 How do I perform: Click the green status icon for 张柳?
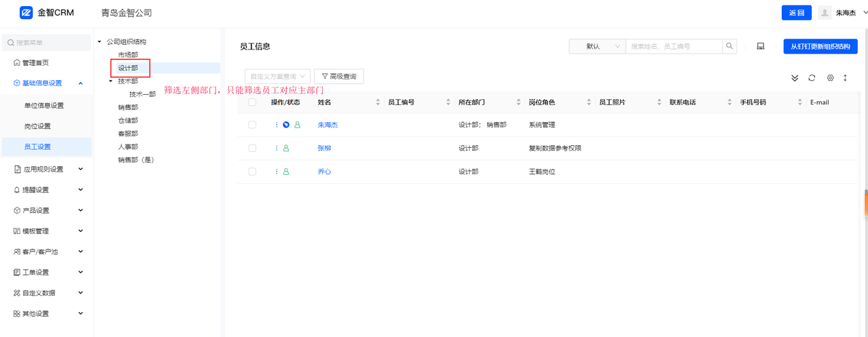(x=286, y=148)
